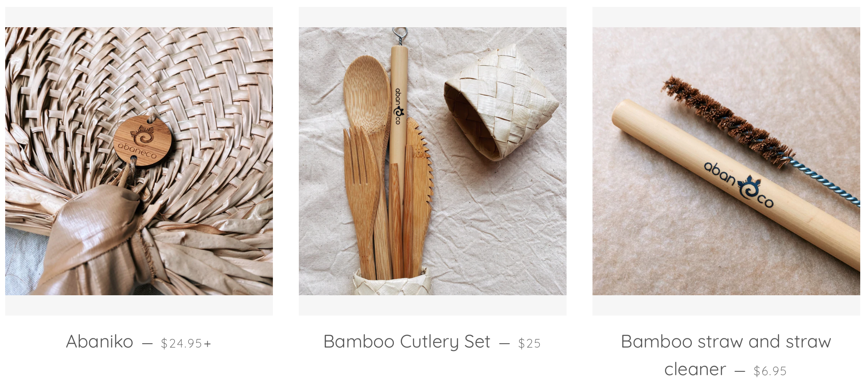Click the Bamboo Cutlery Set title
The width and height of the screenshot is (868, 383).
407,342
